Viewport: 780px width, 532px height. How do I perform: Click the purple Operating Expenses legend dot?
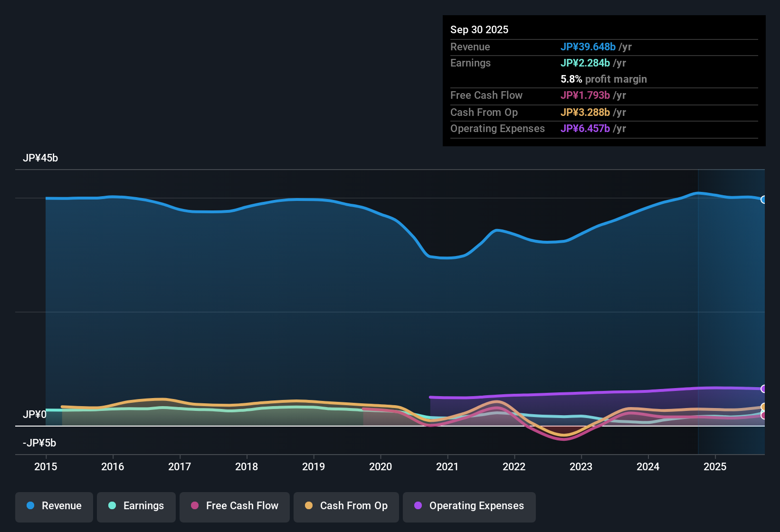(x=418, y=506)
